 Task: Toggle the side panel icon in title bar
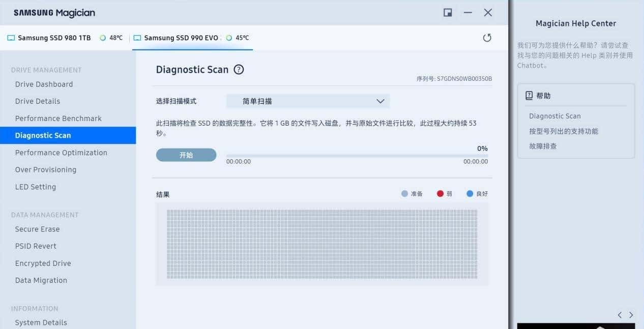(447, 13)
